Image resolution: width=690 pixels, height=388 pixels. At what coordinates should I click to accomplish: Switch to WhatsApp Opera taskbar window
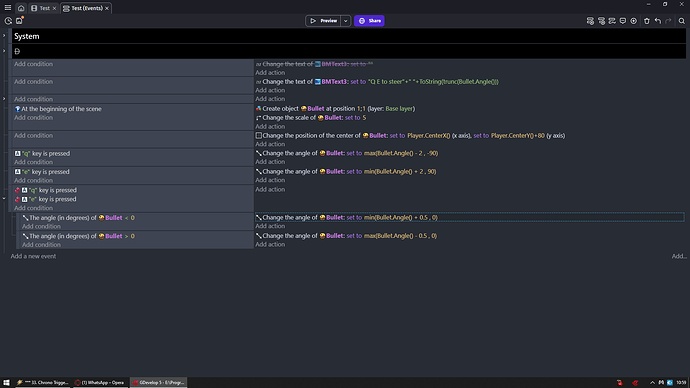pos(99,383)
